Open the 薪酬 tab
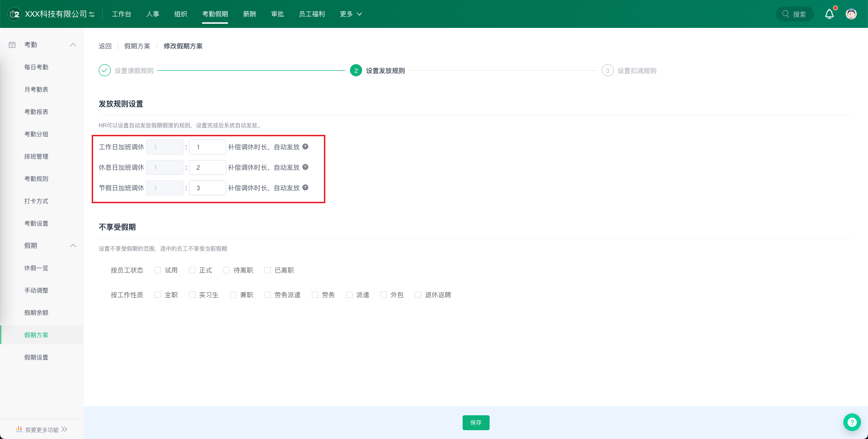 tap(249, 14)
